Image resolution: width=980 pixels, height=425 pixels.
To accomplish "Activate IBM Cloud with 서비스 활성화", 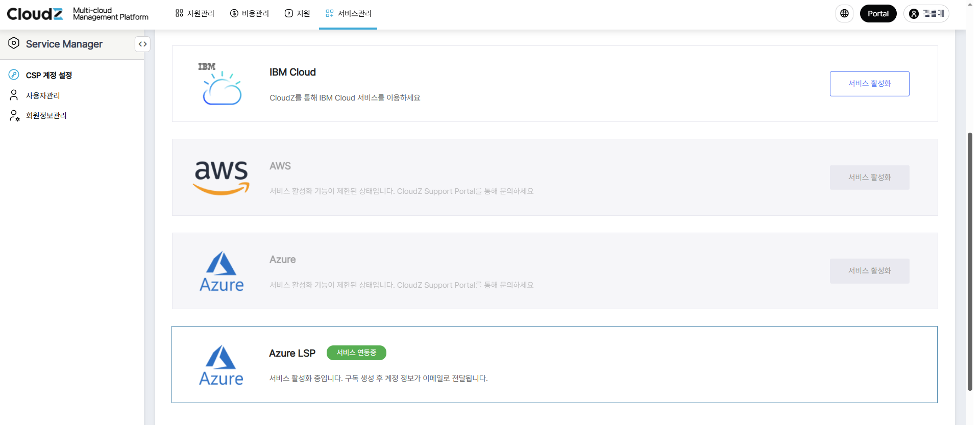I will click(x=869, y=84).
